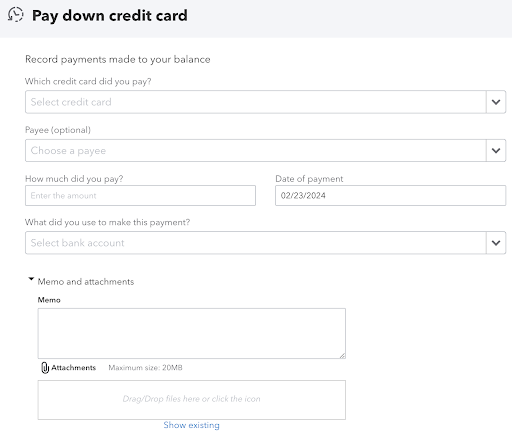The width and height of the screenshot is (512, 437).
Task: Open the bank account dropdown arrow
Action: pos(496,243)
